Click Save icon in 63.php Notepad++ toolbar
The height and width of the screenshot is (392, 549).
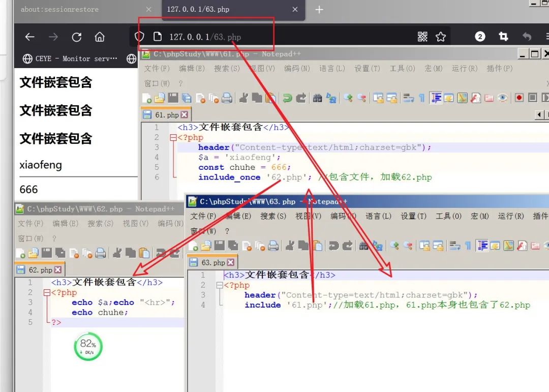click(219, 246)
